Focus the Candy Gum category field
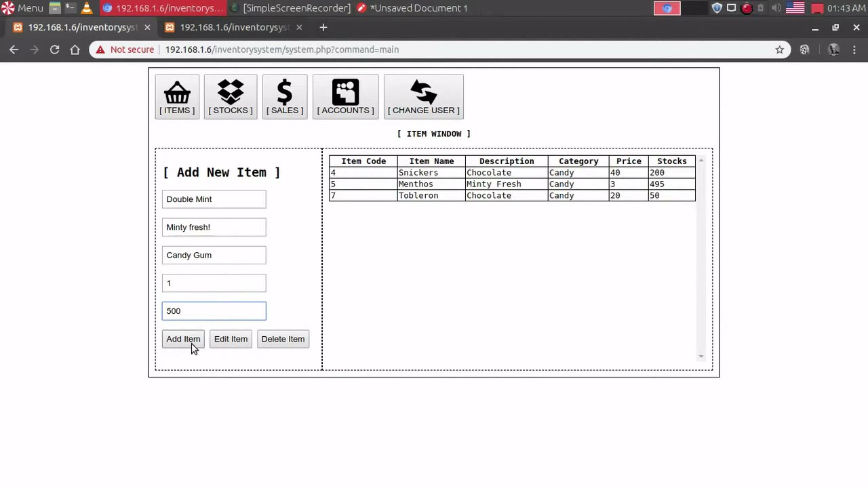Screen dimensions: 868x488 click(214, 255)
